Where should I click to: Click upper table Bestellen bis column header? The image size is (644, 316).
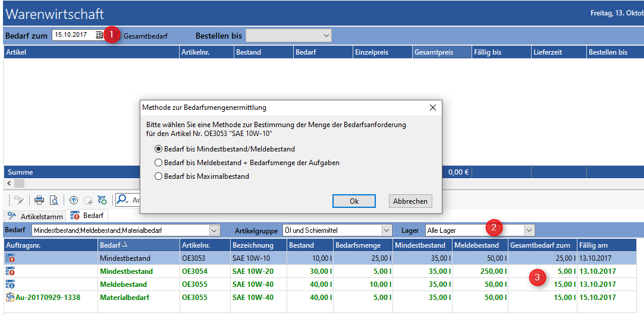(x=615, y=52)
